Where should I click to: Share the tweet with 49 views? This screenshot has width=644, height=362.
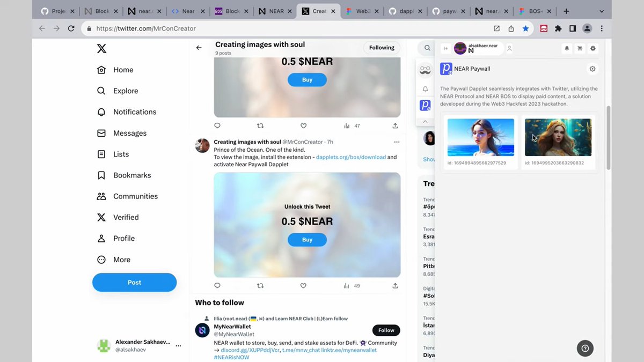pos(395,286)
